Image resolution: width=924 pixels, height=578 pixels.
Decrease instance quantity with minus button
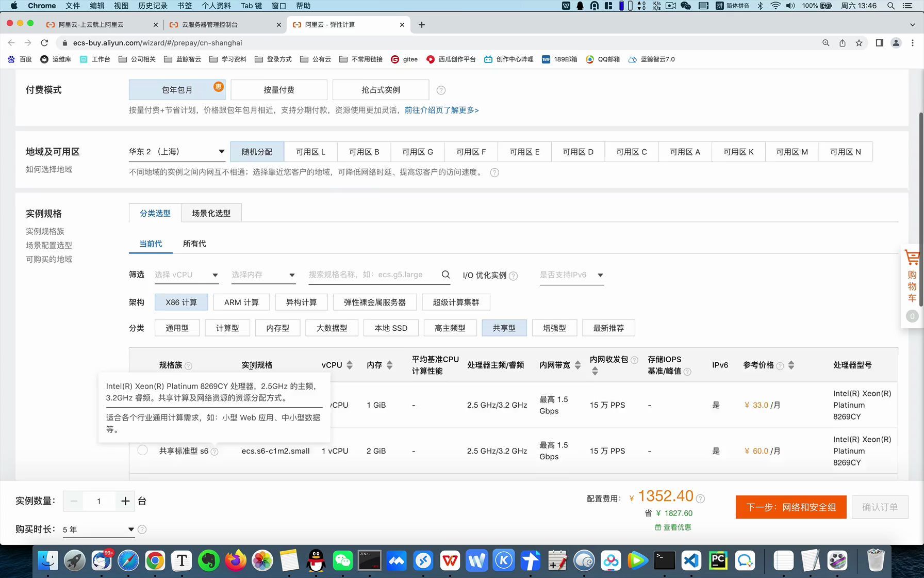click(74, 501)
